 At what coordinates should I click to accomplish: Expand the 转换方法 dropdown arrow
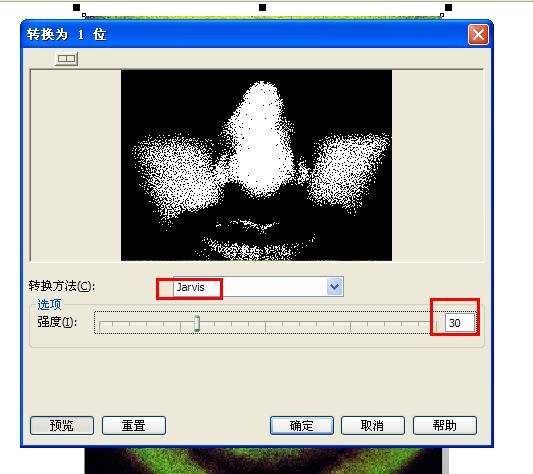click(x=334, y=287)
